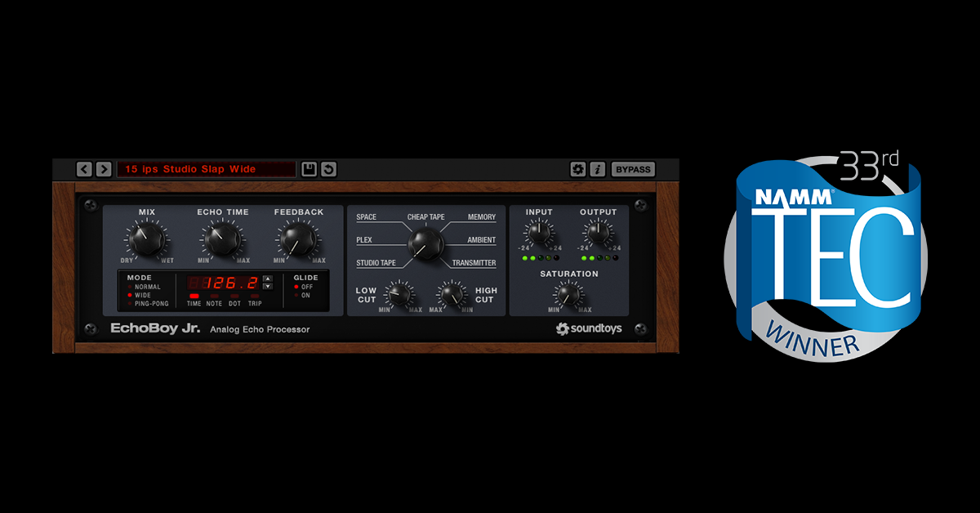
Task: Click the LOW CUT knob
Action: coord(400,293)
